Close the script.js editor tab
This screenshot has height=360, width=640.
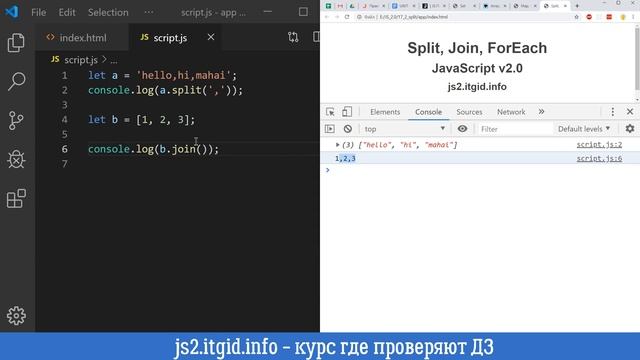pos(211,37)
